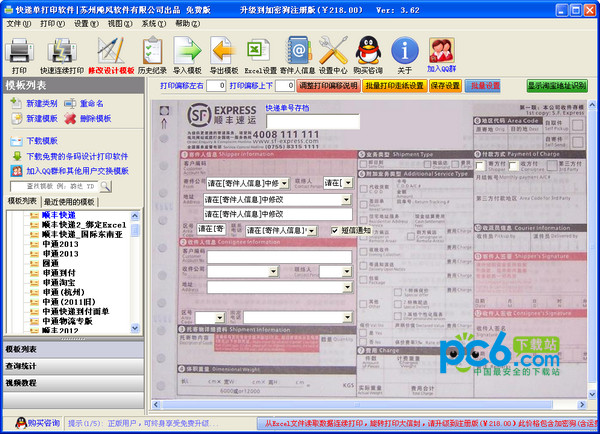Open 加入QQ群和其他用户交换模板 link
Screen dimensions: 600x434
point(77,171)
